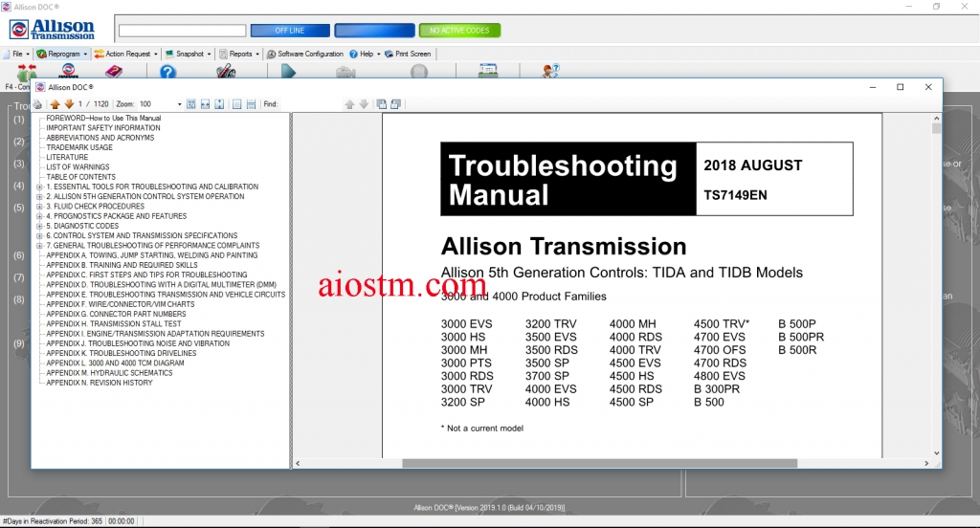980x528 pixels.
Task: Switch to single page view icon
Action: (237, 104)
